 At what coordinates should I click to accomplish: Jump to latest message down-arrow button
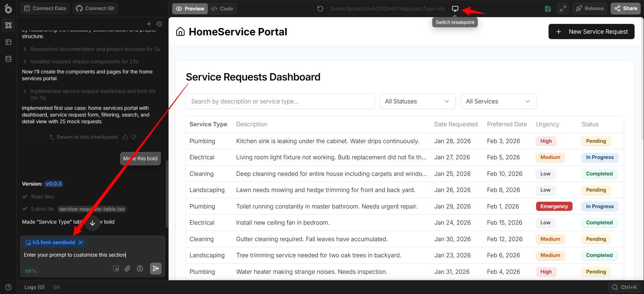92,223
